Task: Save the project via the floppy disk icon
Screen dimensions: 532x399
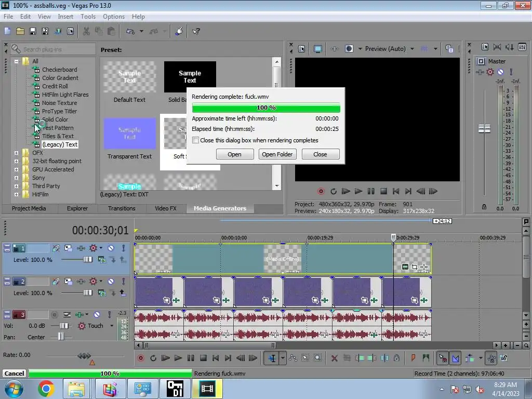Action: point(33,31)
